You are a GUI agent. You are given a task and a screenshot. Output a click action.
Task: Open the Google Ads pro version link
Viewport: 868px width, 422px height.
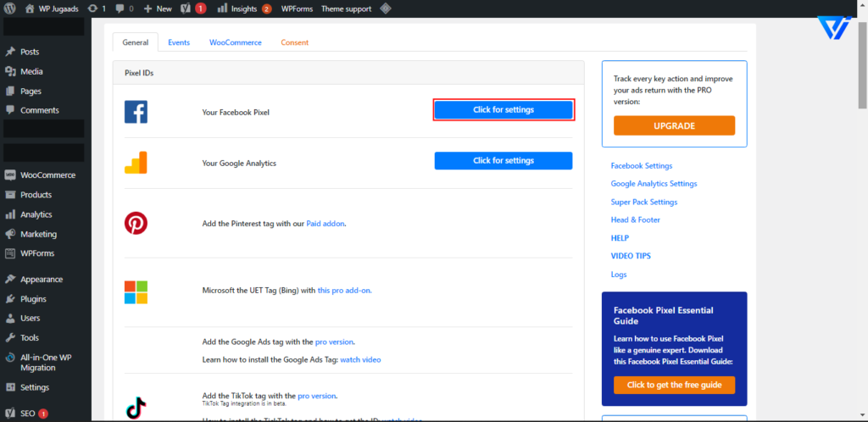(334, 341)
